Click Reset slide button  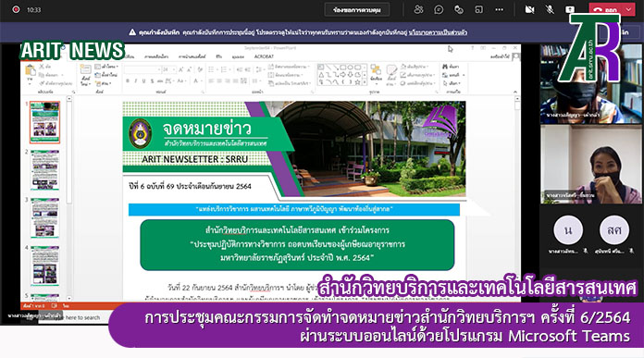106,75
